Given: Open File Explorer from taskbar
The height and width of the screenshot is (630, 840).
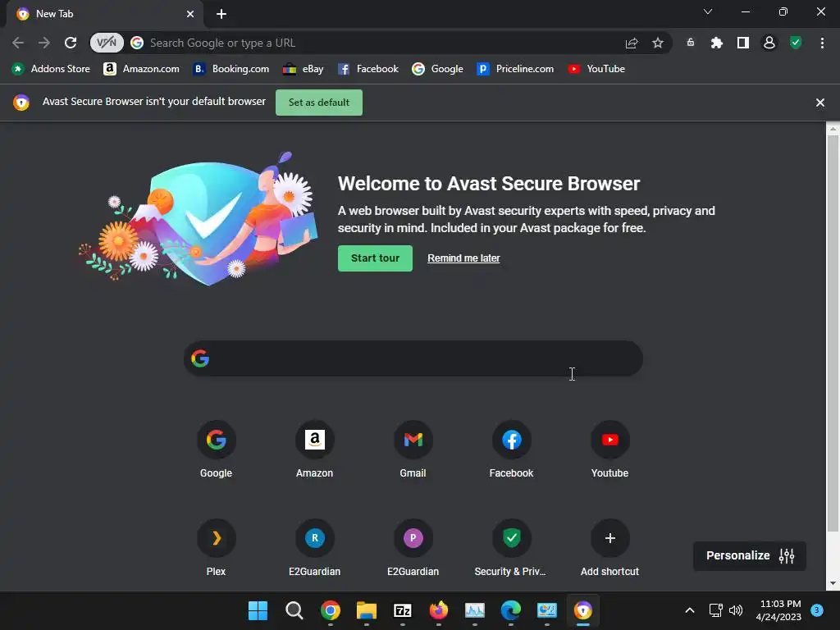Looking at the screenshot, I should click(367, 610).
